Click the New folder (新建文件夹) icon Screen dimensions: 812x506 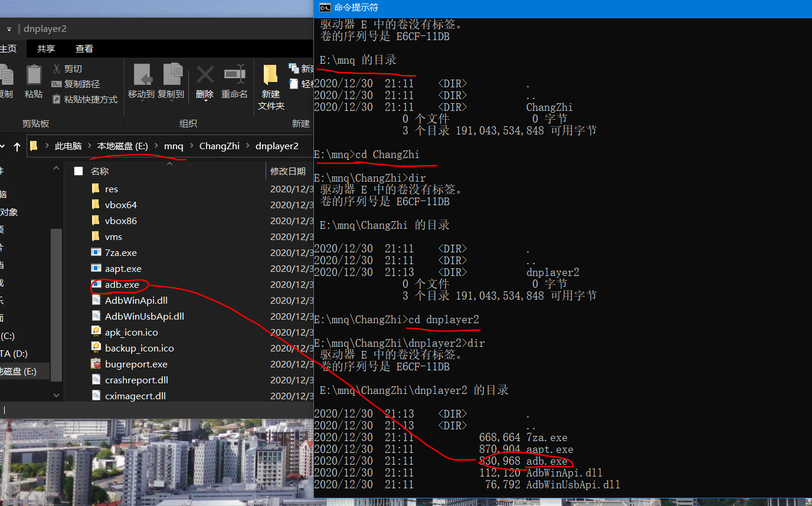coord(271,75)
